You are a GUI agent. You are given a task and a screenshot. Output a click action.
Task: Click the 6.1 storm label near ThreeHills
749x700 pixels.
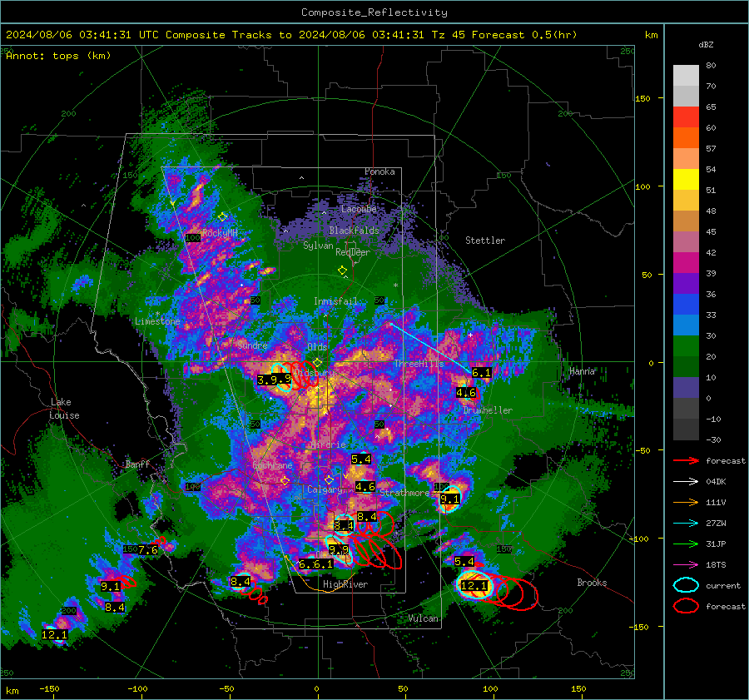point(481,373)
